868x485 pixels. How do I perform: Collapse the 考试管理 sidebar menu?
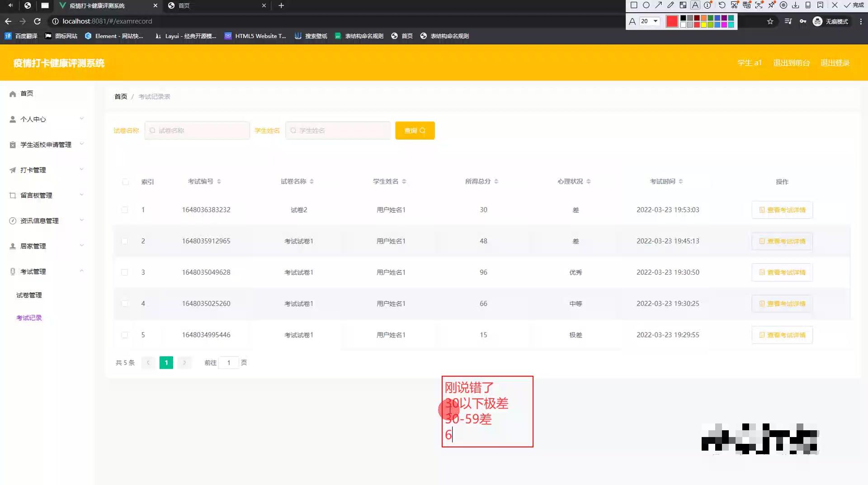[47, 271]
